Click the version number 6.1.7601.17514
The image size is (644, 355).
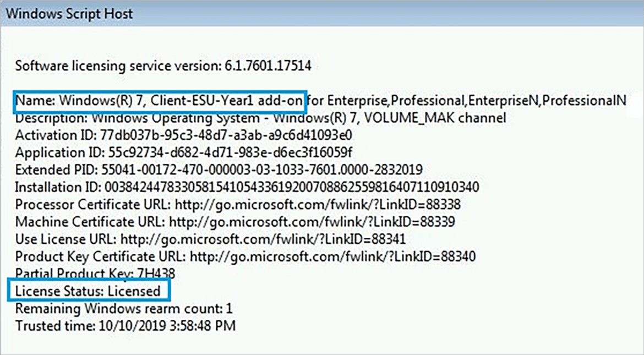pyautogui.click(x=268, y=65)
